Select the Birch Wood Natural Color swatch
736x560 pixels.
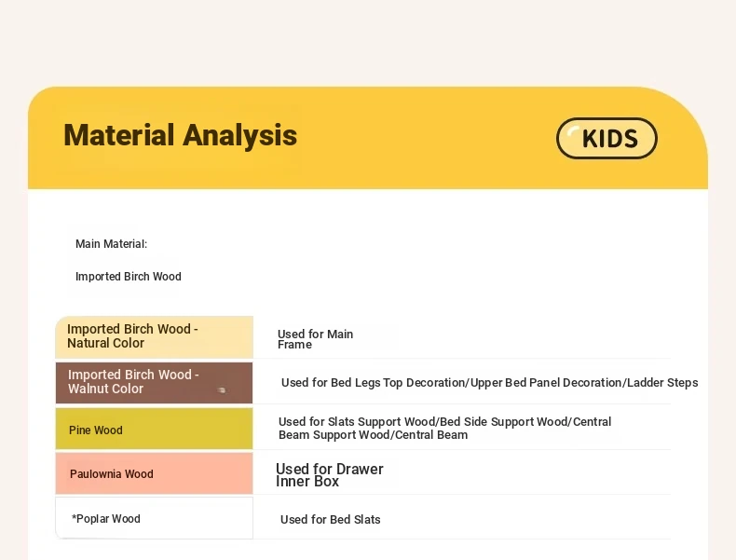(x=154, y=337)
